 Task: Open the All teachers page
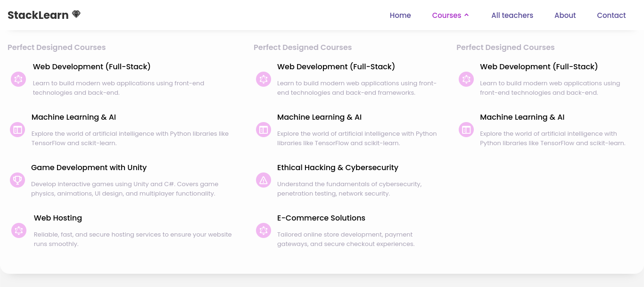512,16
